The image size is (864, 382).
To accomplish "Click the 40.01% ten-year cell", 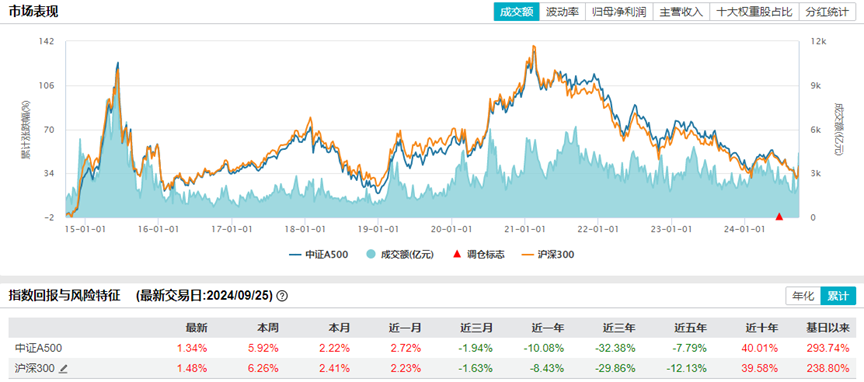I will [x=761, y=348].
